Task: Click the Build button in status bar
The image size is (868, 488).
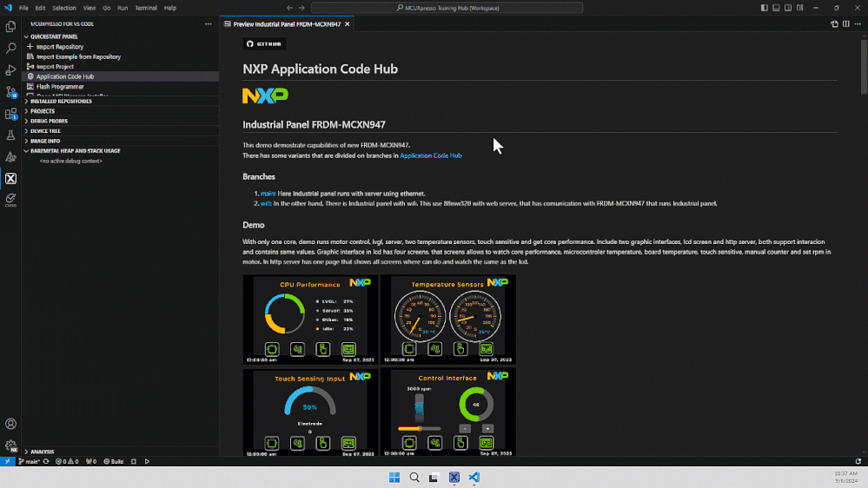Action: (x=114, y=461)
